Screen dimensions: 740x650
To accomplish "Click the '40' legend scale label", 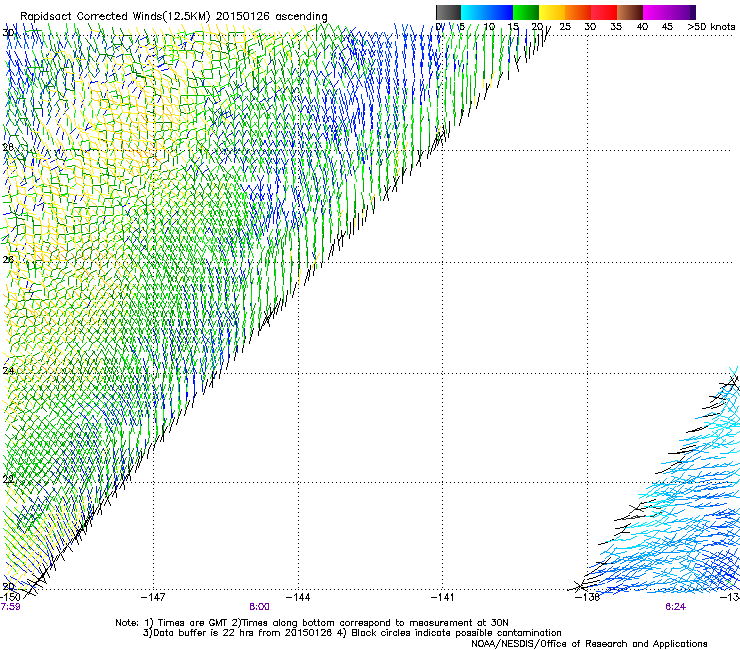I will pyautogui.click(x=642, y=27).
